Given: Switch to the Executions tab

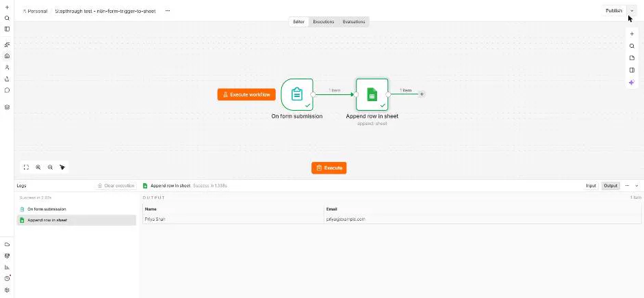Looking at the screenshot, I should [x=323, y=22].
